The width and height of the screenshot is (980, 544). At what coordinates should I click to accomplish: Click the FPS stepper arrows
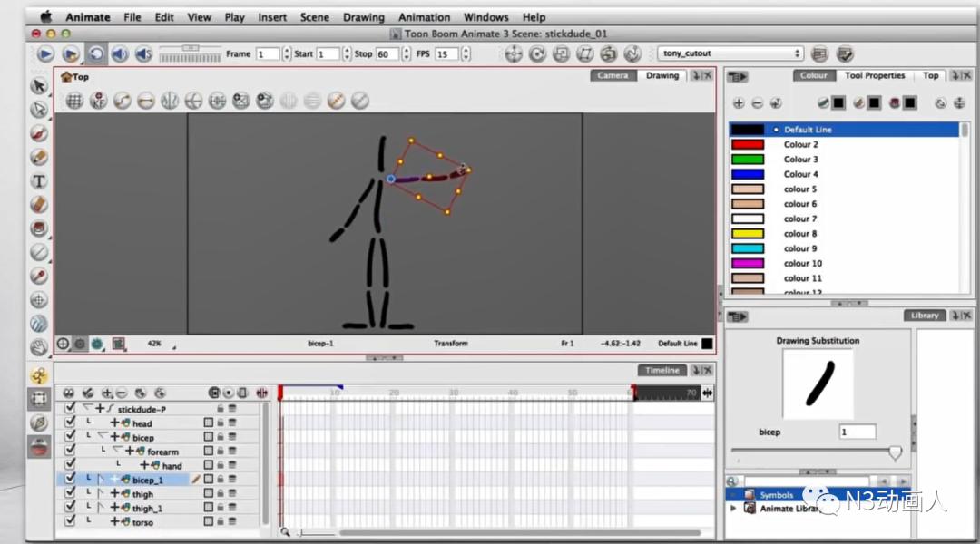(x=465, y=53)
